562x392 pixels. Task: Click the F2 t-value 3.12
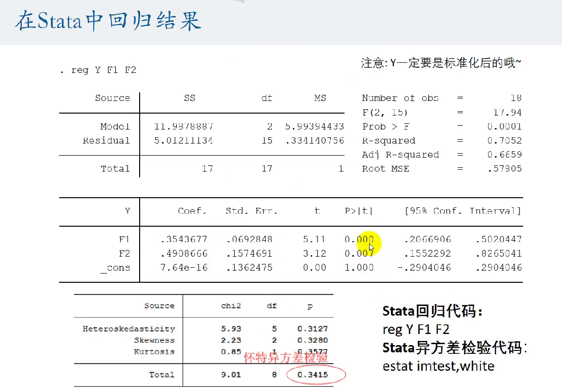coord(314,254)
